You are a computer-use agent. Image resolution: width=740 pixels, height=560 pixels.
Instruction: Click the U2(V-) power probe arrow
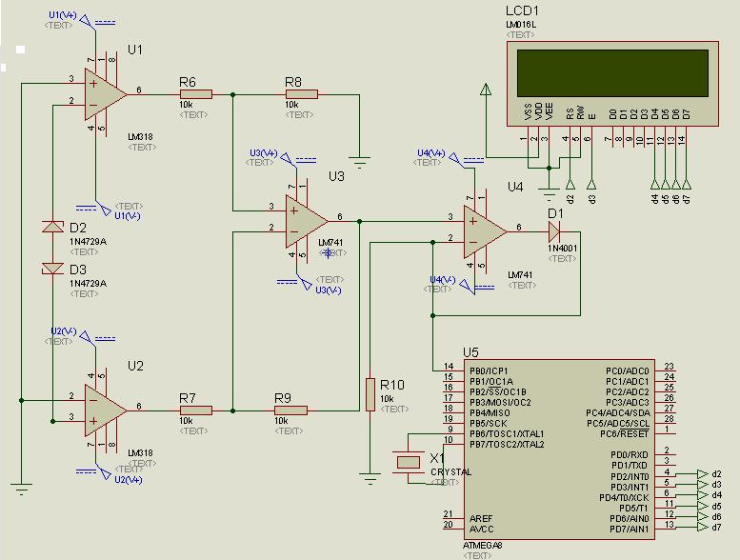[85, 336]
